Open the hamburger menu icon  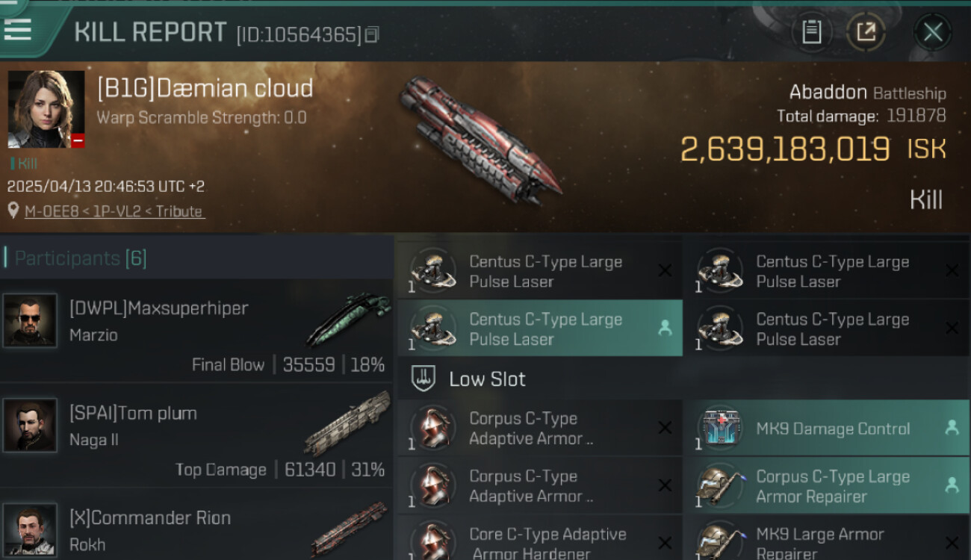[17, 29]
